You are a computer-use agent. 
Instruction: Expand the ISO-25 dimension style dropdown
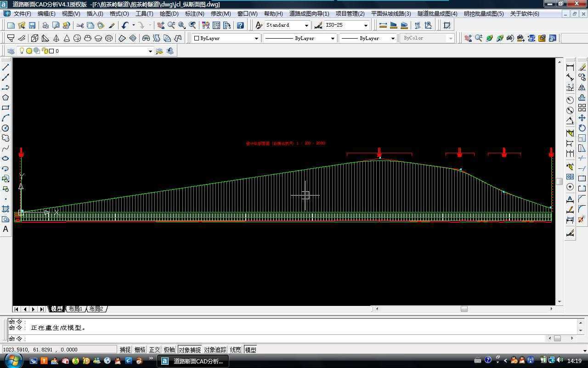coord(366,25)
